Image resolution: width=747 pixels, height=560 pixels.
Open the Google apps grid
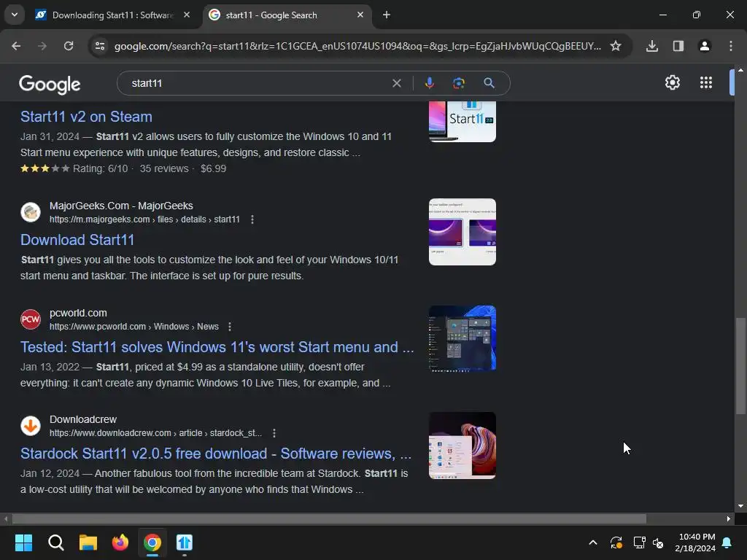click(706, 82)
